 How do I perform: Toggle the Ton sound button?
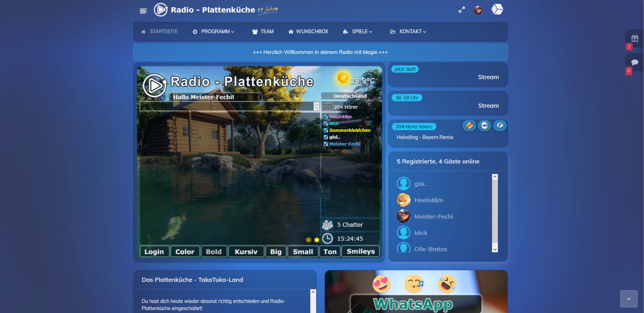tap(330, 252)
